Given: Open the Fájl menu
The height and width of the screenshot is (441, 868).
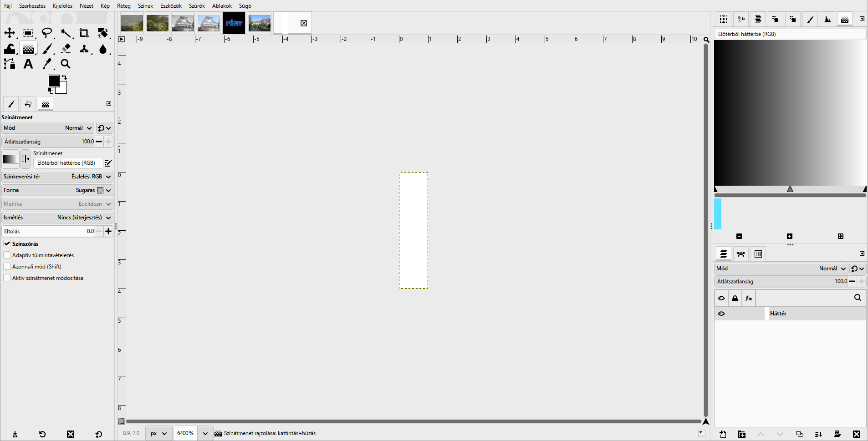Looking at the screenshot, I should point(8,6).
